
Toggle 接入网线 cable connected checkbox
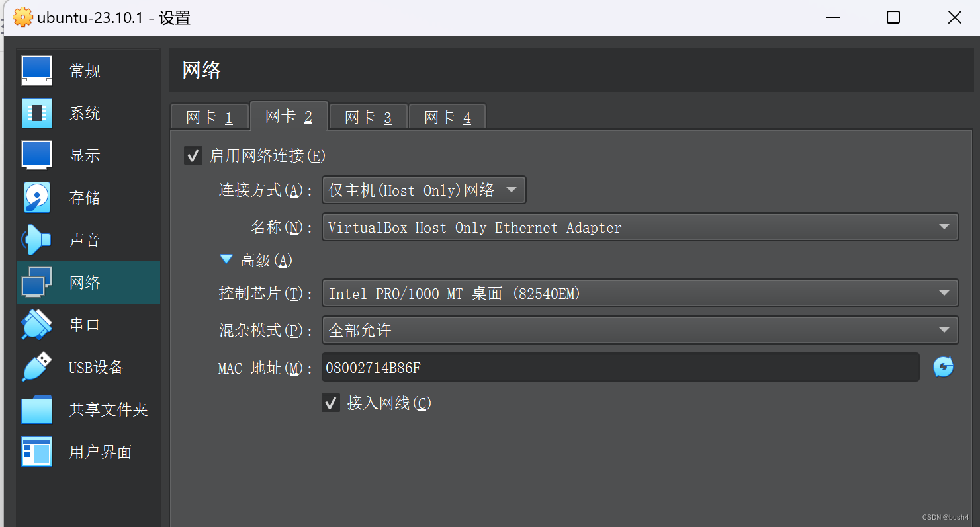point(331,403)
